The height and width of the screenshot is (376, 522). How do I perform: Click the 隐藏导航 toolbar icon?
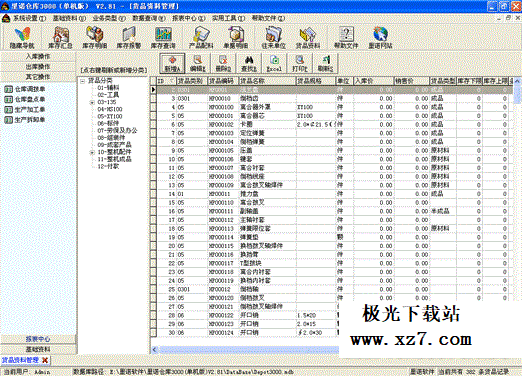tap(22, 38)
